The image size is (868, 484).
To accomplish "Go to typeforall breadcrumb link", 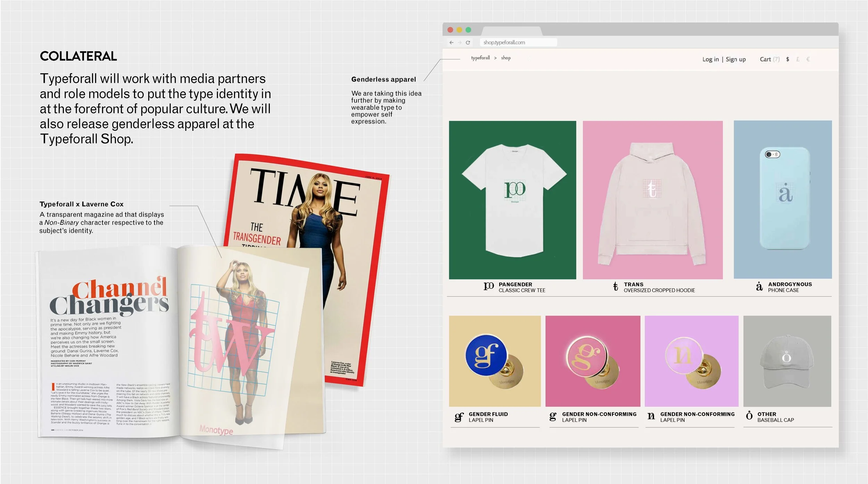I will pos(480,58).
